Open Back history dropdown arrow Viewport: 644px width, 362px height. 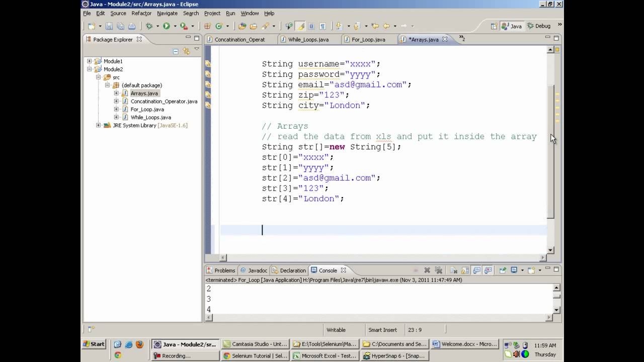click(394, 26)
